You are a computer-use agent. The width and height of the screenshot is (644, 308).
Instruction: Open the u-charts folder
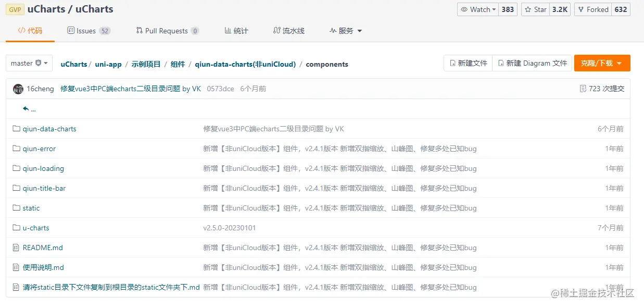pos(36,228)
